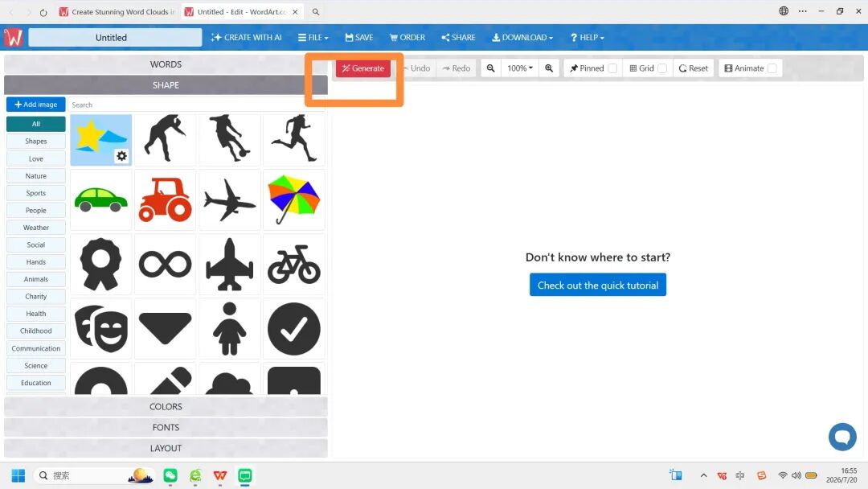Select the green car shape
This screenshot has width=868, height=489.
coord(100,200)
